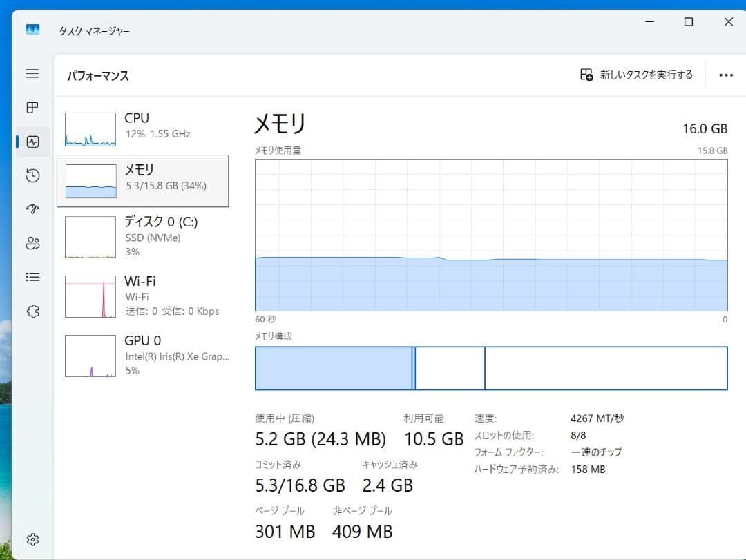Open the Startup apps view icon
This screenshot has width=746, height=560.
[32, 209]
